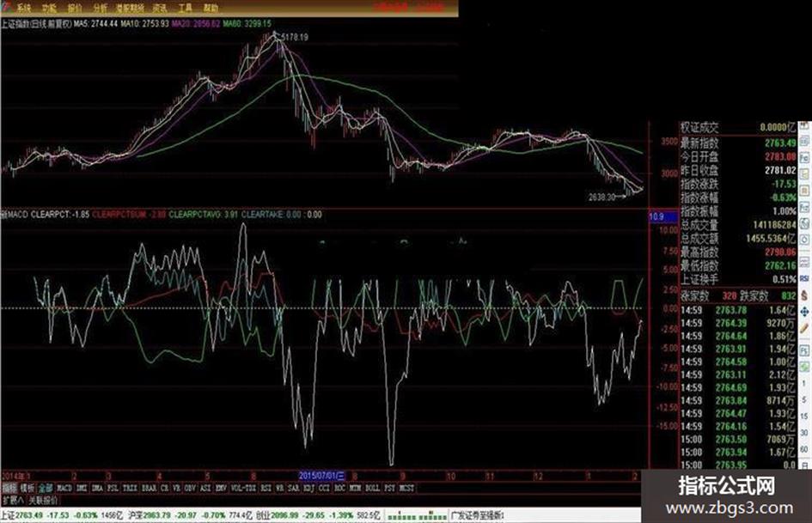Switch to the 全部 tab
Image resolution: width=812 pixels, height=523 pixels.
tap(46, 488)
